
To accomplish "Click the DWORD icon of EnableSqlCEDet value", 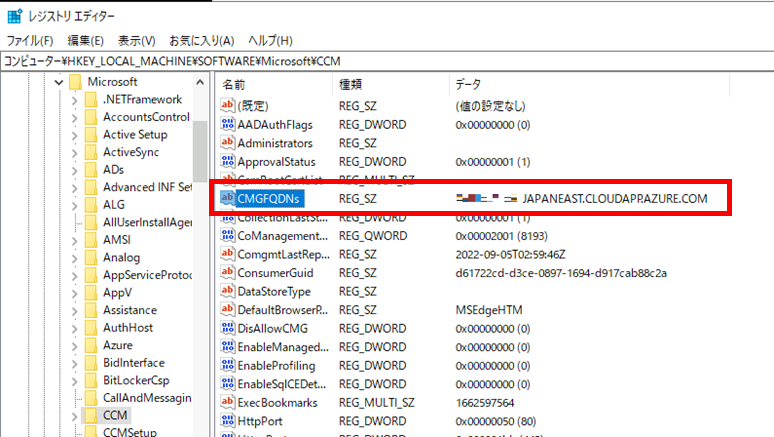I will pyautogui.click(x=227, y=383).
